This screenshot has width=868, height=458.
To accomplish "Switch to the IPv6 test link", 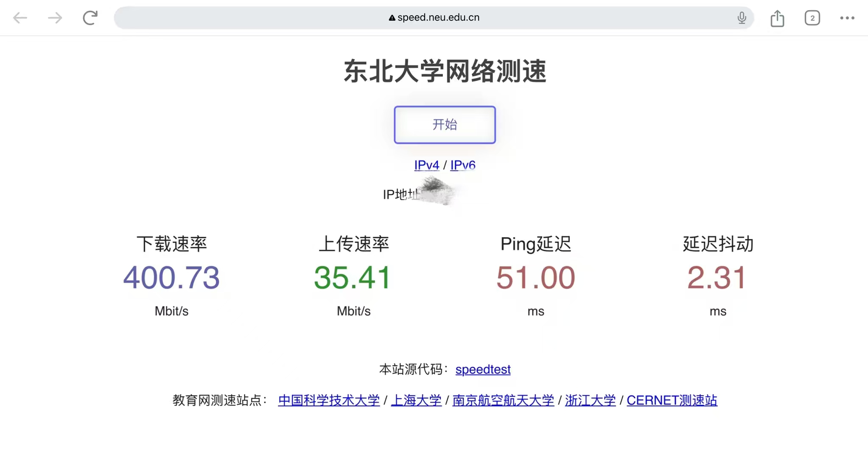I will click(x=462, y=165).
